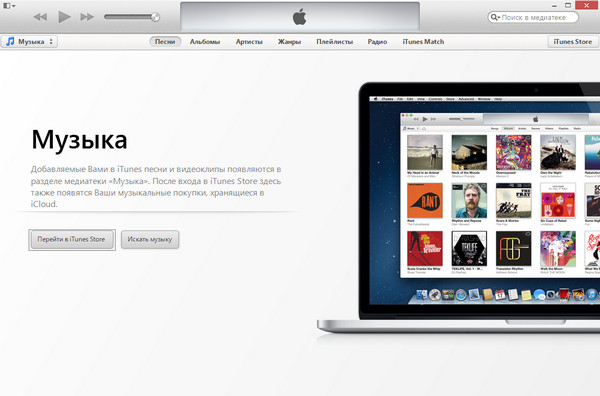
Task: Click the colorful Overexposed album cover
Action: pyautogui.click(x=514, y=152)
